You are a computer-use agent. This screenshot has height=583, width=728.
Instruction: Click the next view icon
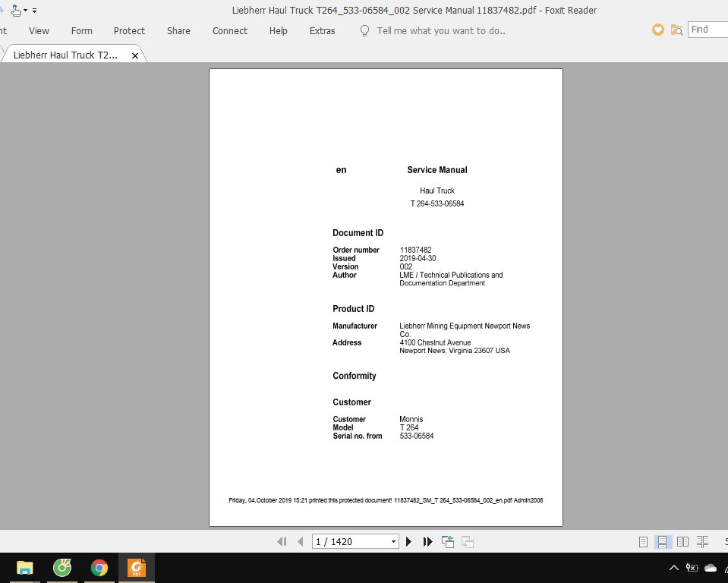click(x=468, y=541)
